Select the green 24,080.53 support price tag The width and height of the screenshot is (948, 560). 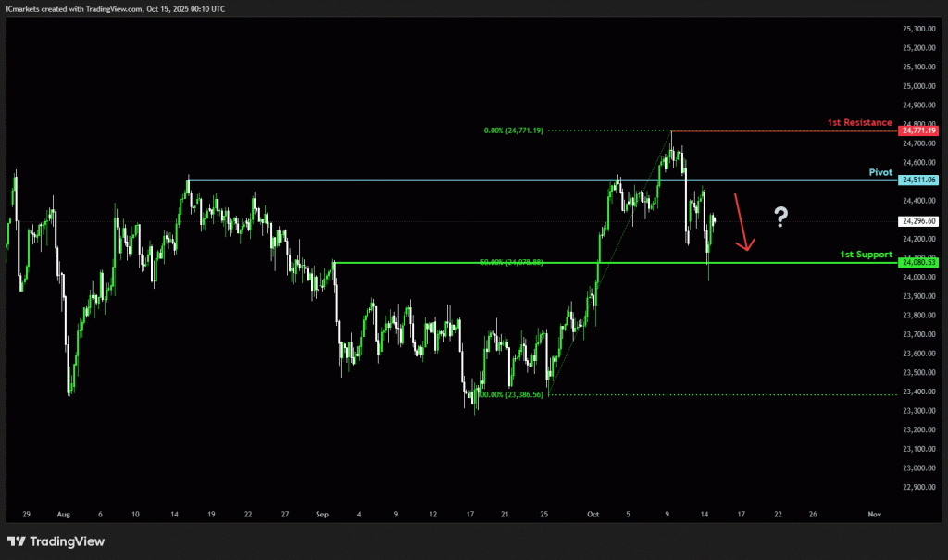(x=918, y=263)
